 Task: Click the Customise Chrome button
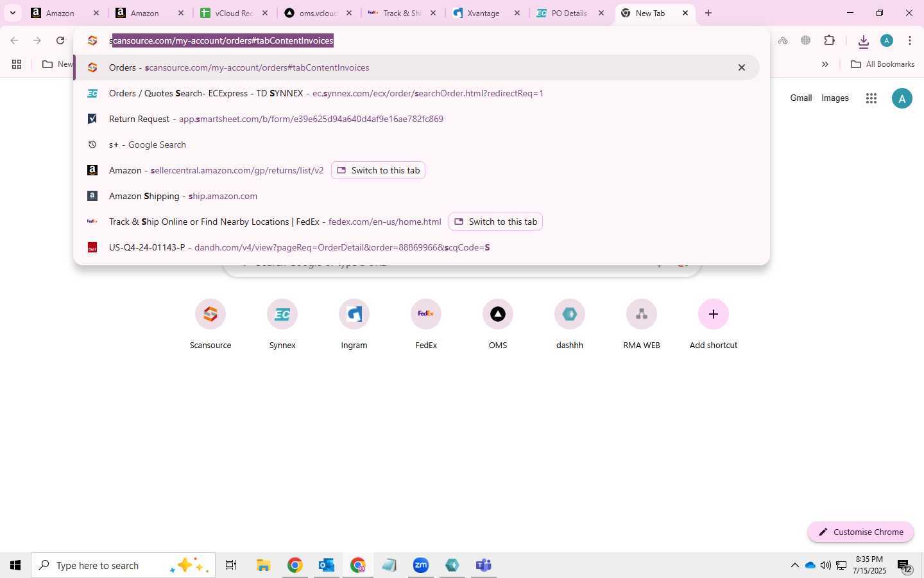(x=860, y=532)
